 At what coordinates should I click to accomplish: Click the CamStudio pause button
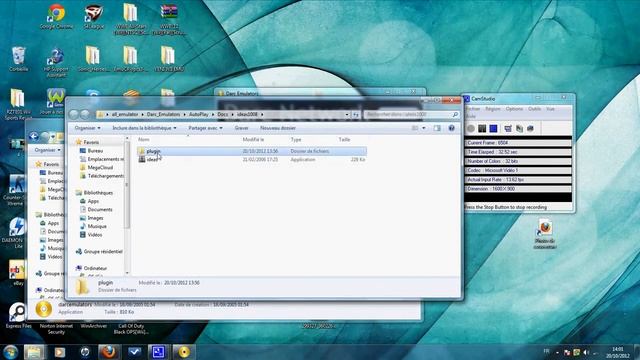(x=482, y=129)
